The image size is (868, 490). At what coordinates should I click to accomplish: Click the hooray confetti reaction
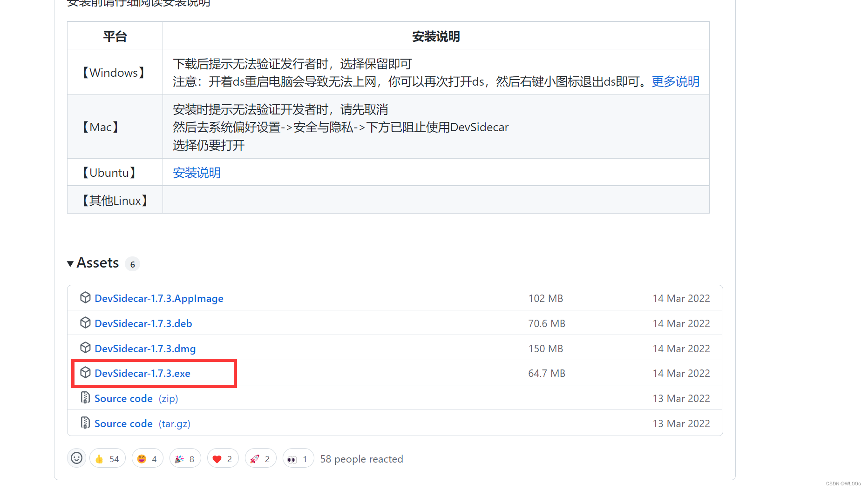click(x=185, y=458)
